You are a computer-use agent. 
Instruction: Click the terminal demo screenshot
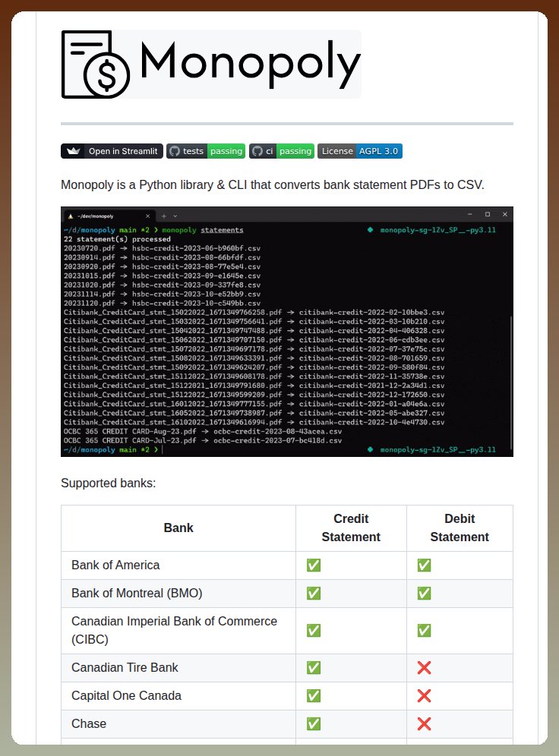tap(287, 332)
